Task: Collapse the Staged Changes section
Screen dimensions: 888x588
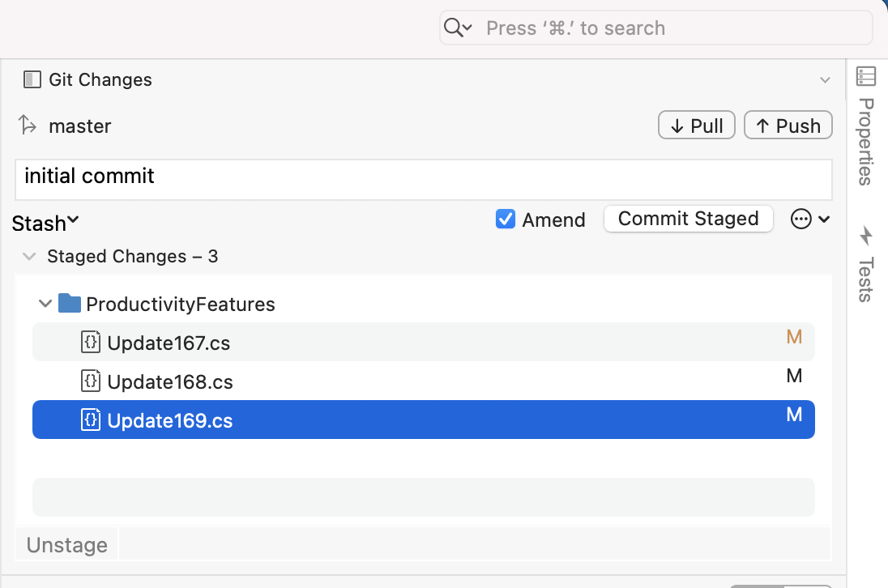Action: pyautogui.click(x=30, y=257)
